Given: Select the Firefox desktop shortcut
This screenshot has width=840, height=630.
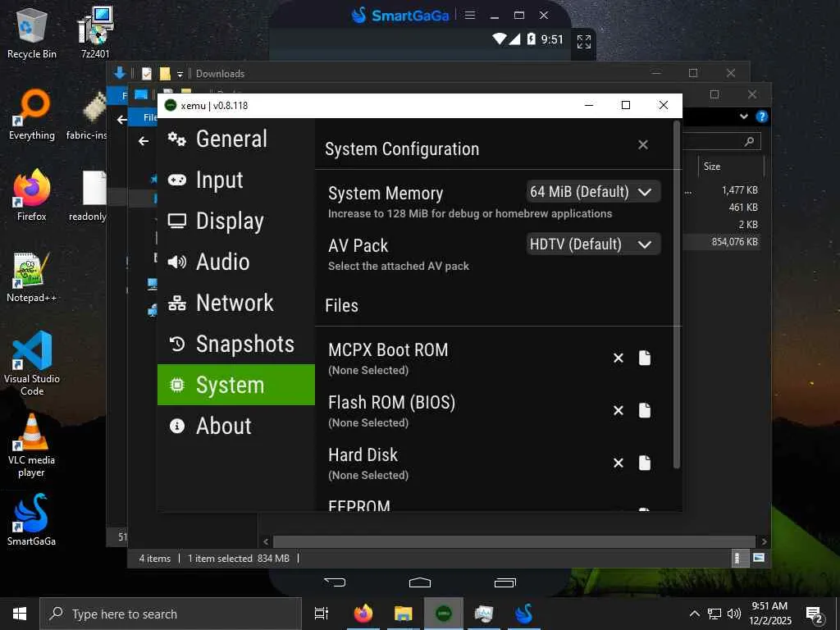Looking at the screenshot, I should [32, 196].
